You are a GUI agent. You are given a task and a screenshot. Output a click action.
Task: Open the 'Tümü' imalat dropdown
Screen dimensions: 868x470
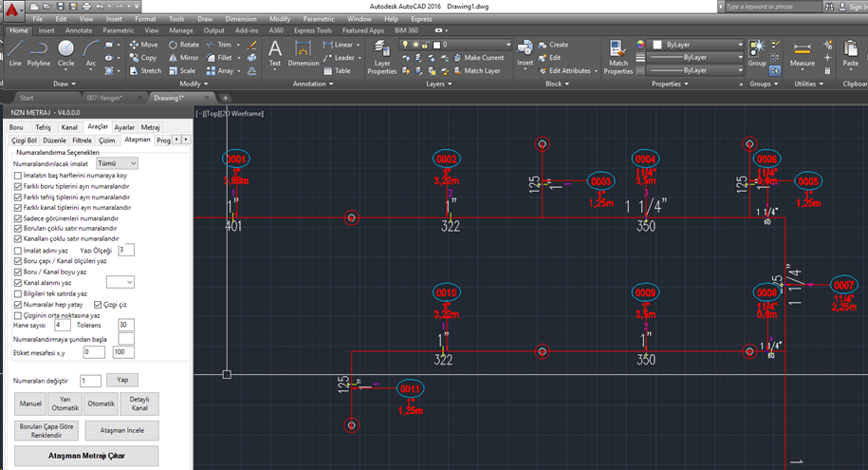[117, 163]
